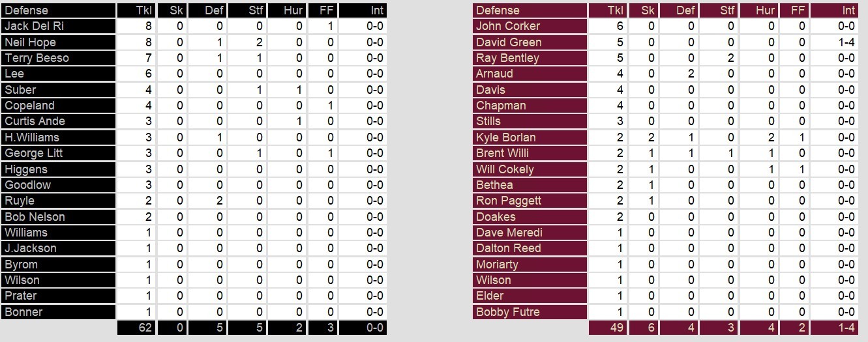Click the Curtis Ande player row label
Screen dimensions: 868x342
tap(36, 121)
